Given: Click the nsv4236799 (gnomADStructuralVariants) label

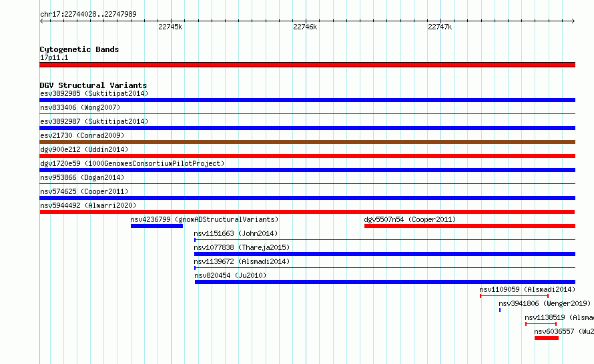Looking at the screenshot, I should click(x=204, y=219).
